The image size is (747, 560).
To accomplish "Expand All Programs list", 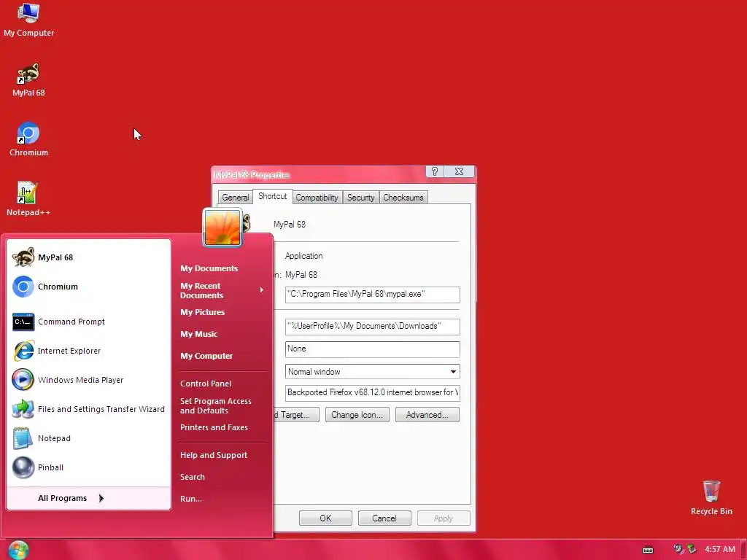I will click(x=89, y=498).
